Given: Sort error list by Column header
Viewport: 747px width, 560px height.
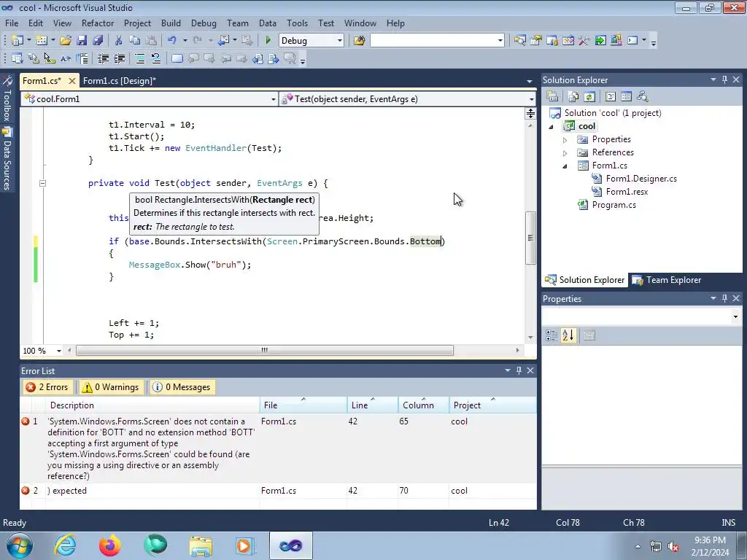Looking at the screenshot, I should click(x=423, y=405).
